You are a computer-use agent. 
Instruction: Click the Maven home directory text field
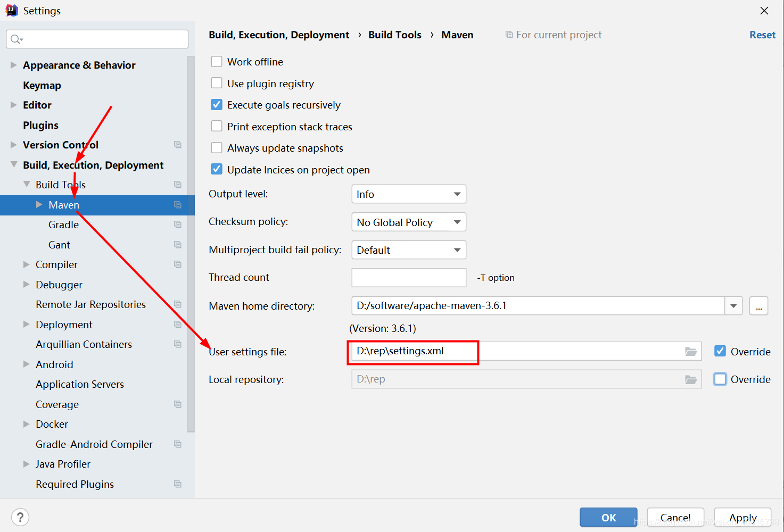(x=538, y=306)
